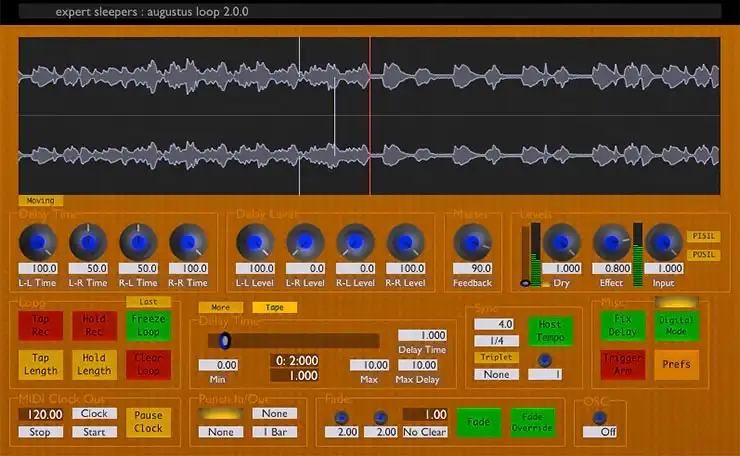Viewport: 740px width, 456px height.
Task: Toggle the POSIL button
Action: point(703,254)
